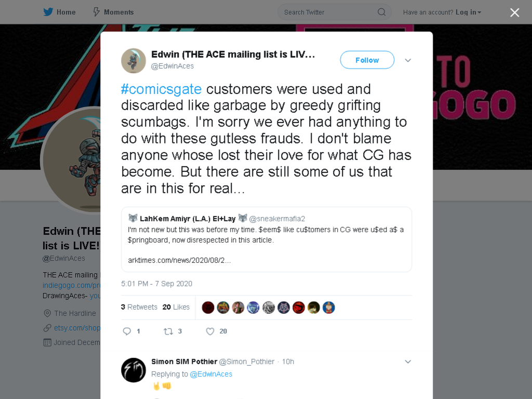532x399 pixels.
Task: Toggle the heart like icon
Action: 210,331
